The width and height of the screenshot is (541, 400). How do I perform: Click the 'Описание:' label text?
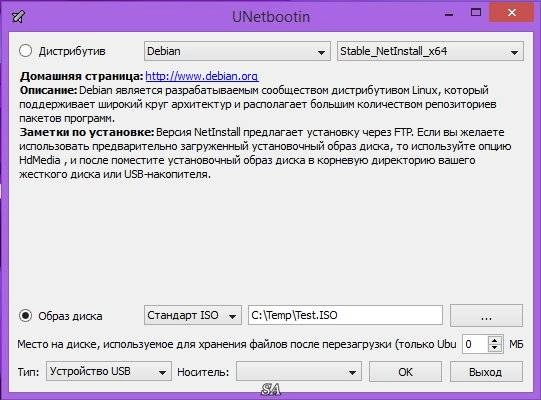click(x=48, y=90)
